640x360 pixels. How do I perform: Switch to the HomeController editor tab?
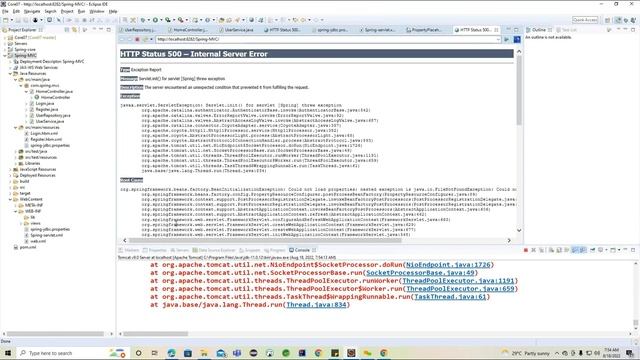[x=188, y=30]
